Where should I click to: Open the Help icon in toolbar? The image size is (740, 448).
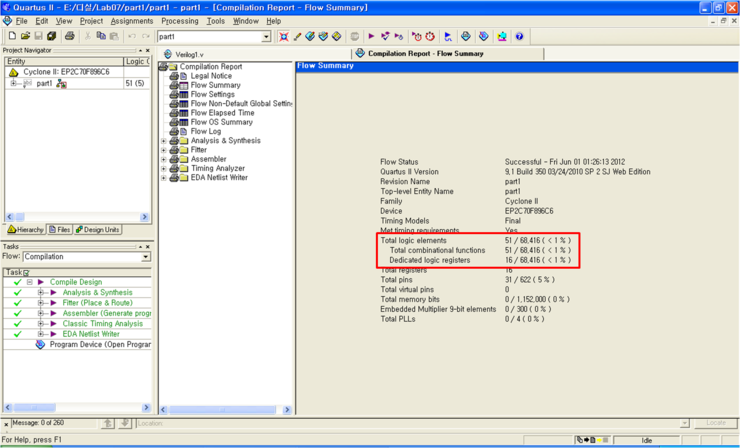click(x=519, y=36)
